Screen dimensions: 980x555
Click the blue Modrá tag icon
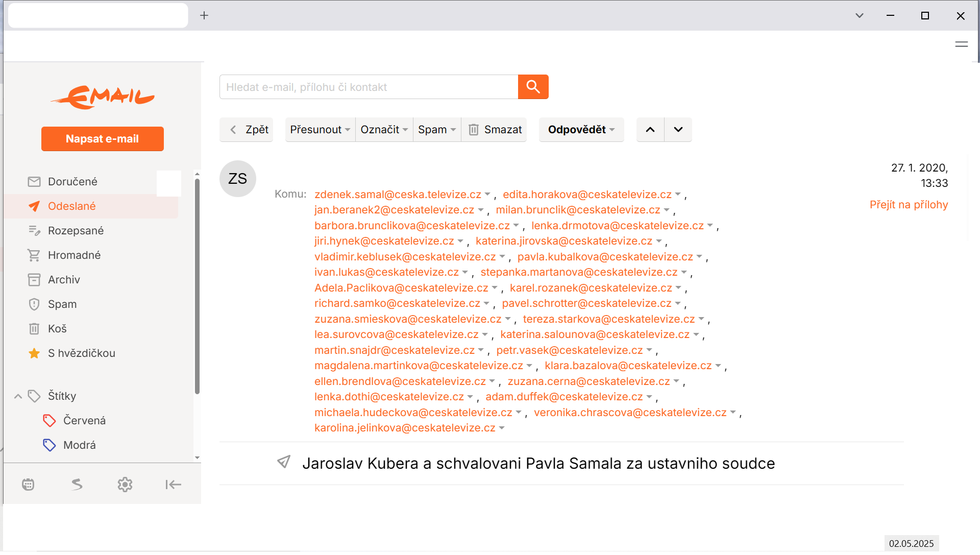click(x=50, y=445)
